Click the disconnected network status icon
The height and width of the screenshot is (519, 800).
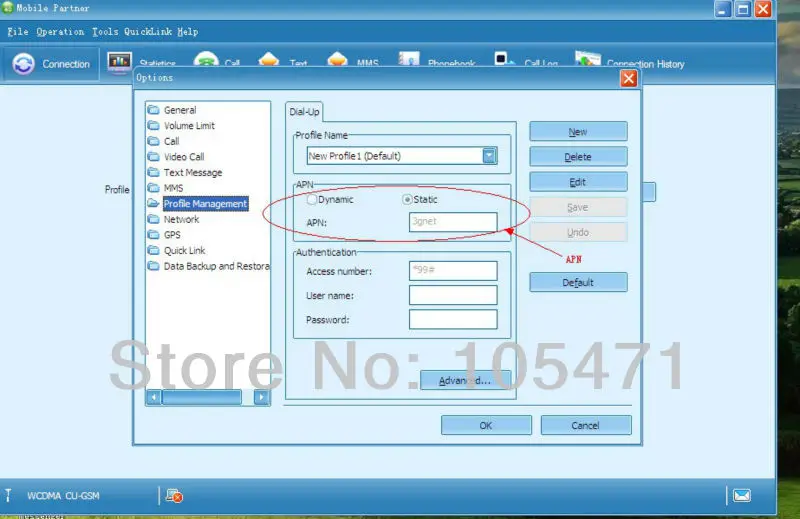pos(174,496)
